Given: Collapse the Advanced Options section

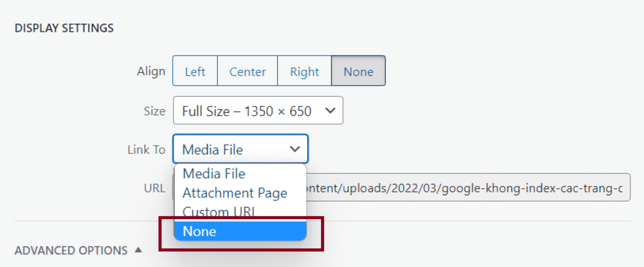Looking at the screenshot, I should point(71,250).
